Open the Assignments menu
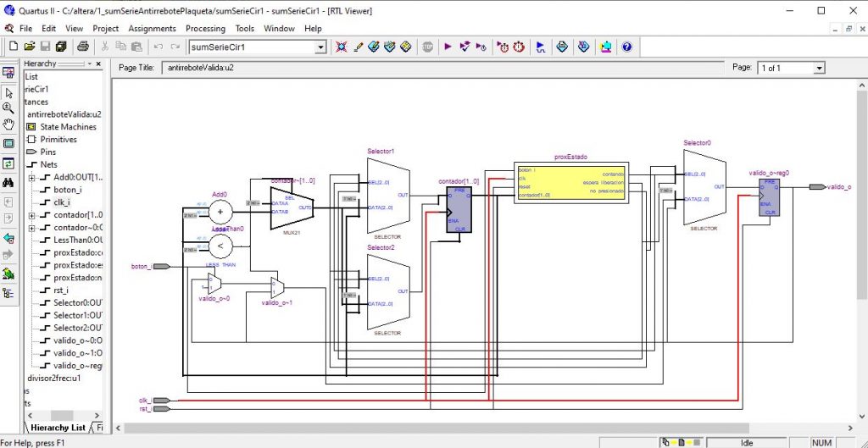868x448 pixels. [152, 29]
